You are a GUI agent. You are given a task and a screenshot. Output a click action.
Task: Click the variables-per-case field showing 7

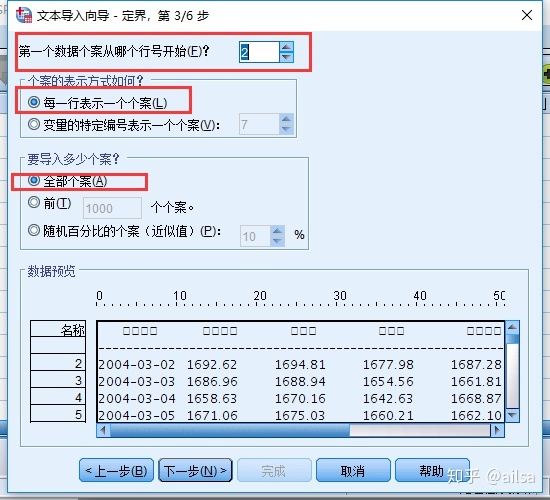[x=259, y=124]
